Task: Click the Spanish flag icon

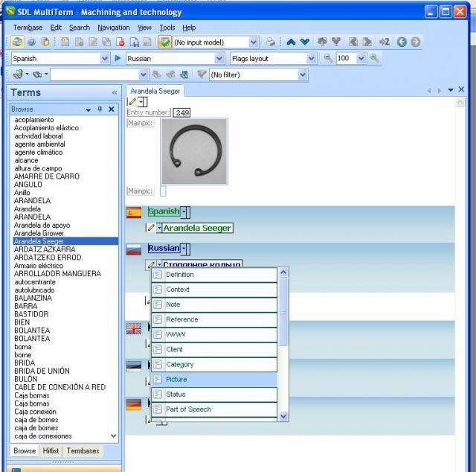Action: point(134,212)
